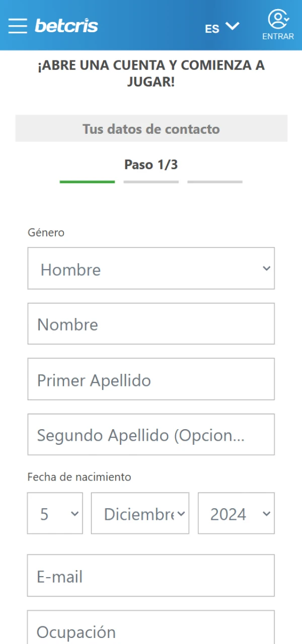Click the E-mail input field
Image resolution: width=302 pixels, height=644 pixels.
coord(151,576)
